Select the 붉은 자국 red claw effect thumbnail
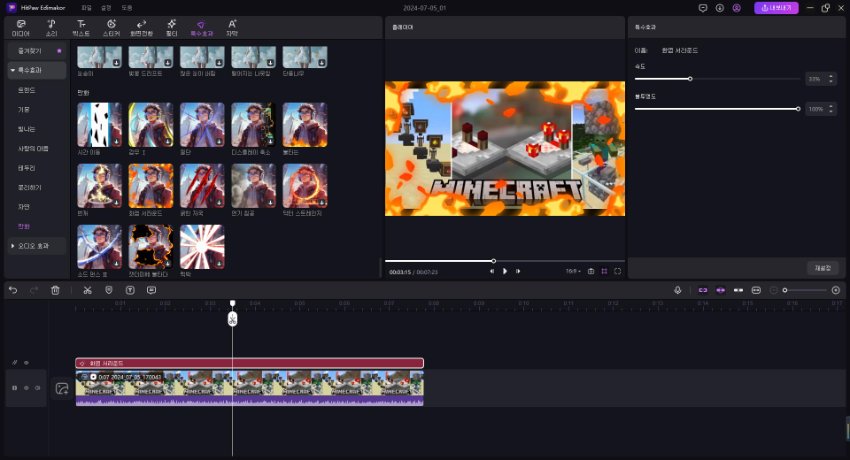 coord(202,186)
